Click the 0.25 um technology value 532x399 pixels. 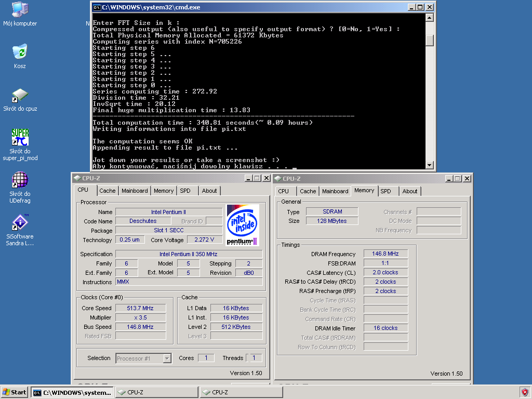coord(129,240)
